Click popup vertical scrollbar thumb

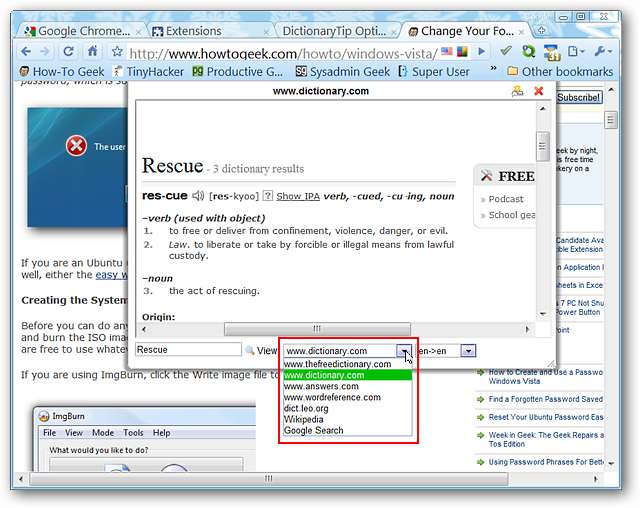542,146
